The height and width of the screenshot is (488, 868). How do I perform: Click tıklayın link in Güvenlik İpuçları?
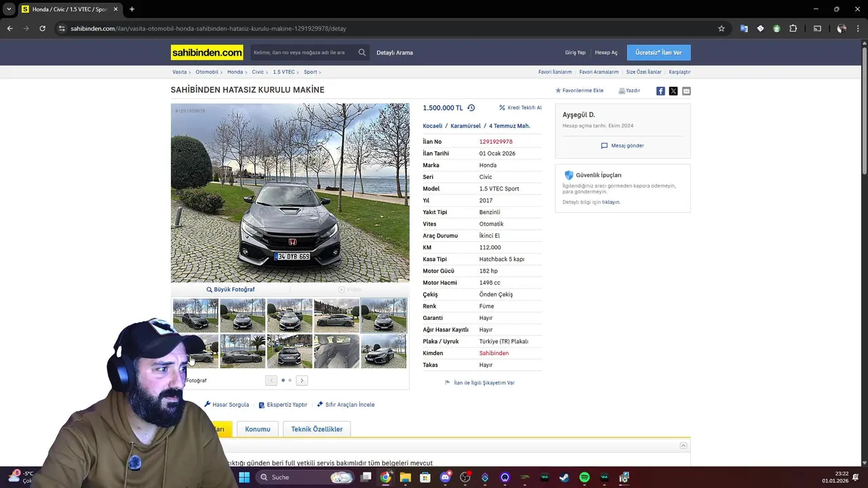[610, 202]
